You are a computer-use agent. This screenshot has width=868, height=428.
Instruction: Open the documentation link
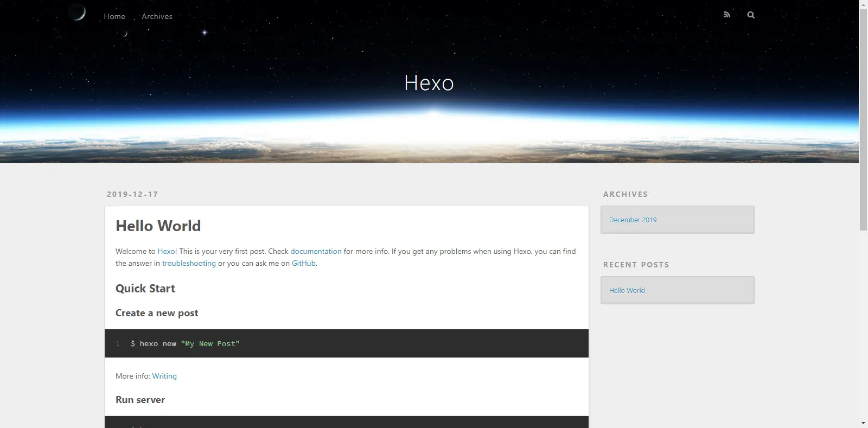click(316, 251)
